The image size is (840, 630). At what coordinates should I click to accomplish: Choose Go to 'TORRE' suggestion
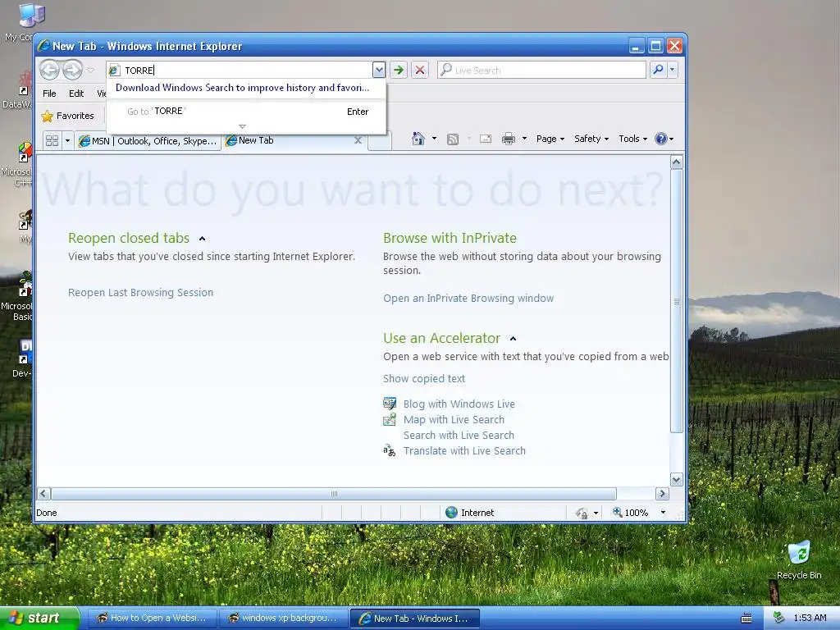click(246, 112)
